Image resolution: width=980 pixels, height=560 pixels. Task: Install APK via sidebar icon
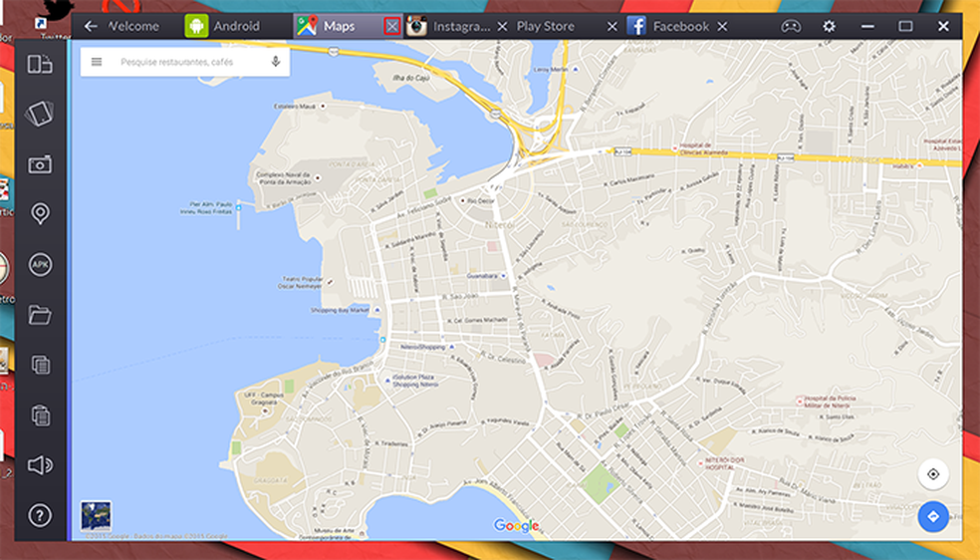click(x=40, y=264)
